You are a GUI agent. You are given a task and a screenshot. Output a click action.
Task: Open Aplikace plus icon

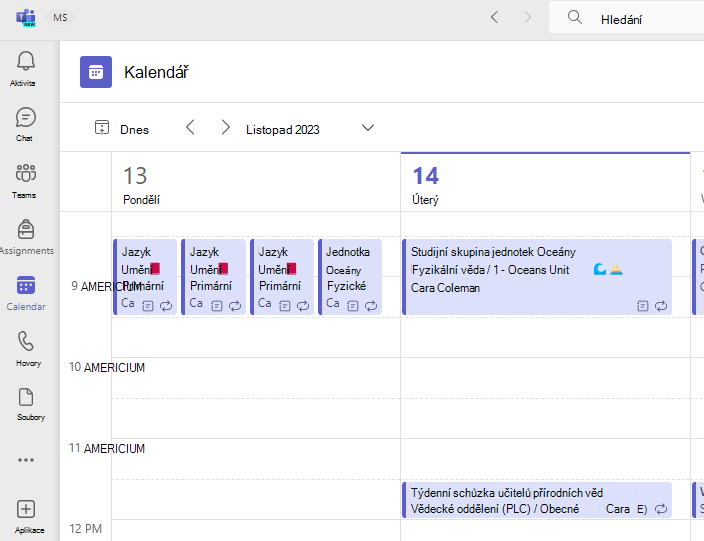click(x=26, y=509)
